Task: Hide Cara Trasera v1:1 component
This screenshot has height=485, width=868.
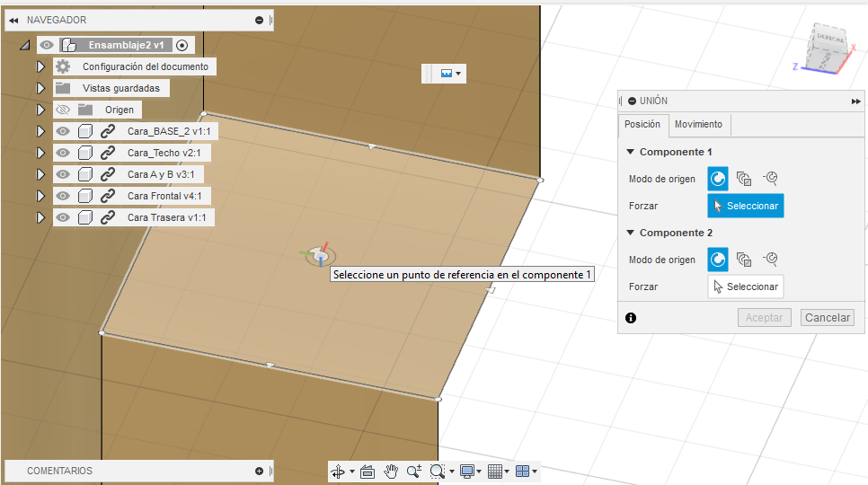Action: [x=63, y=217]
